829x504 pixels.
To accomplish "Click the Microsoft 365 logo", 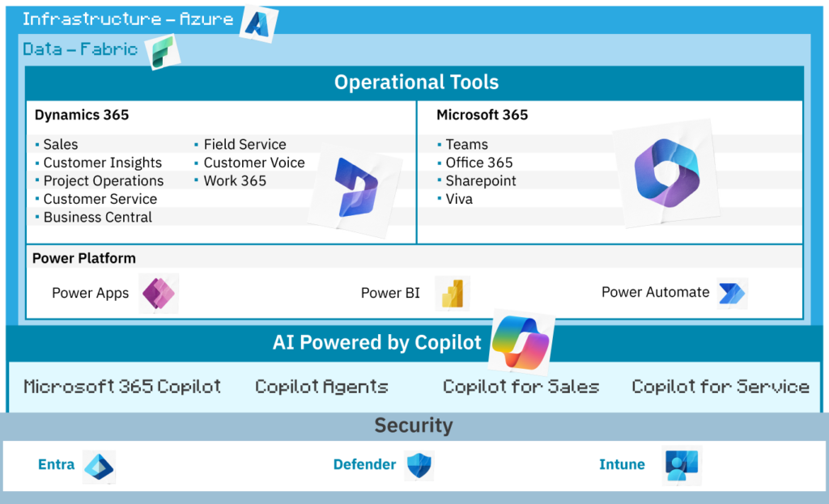I will [665, 171].
